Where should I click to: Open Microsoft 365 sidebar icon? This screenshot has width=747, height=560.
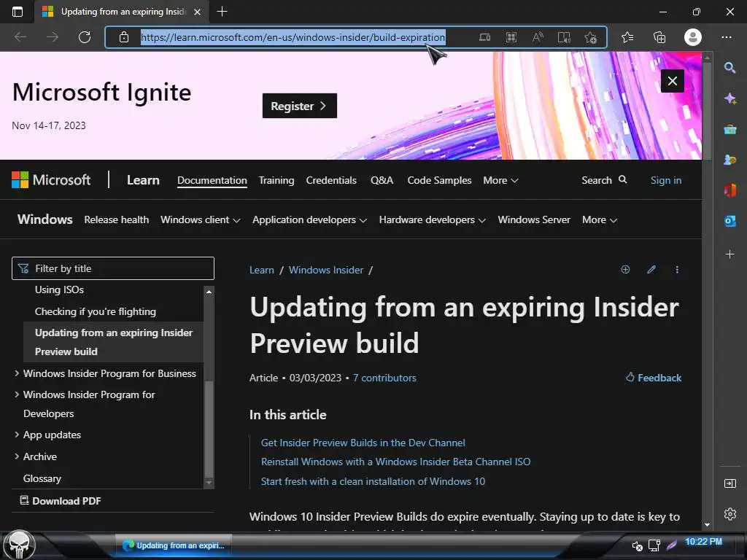pos(729,190)
